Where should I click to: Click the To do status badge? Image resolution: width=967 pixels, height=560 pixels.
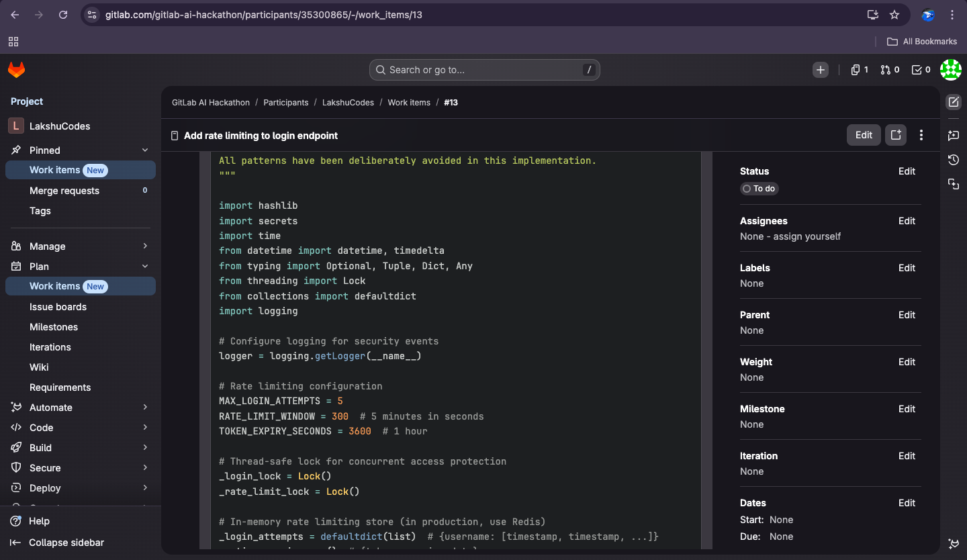tap(759, 189)
